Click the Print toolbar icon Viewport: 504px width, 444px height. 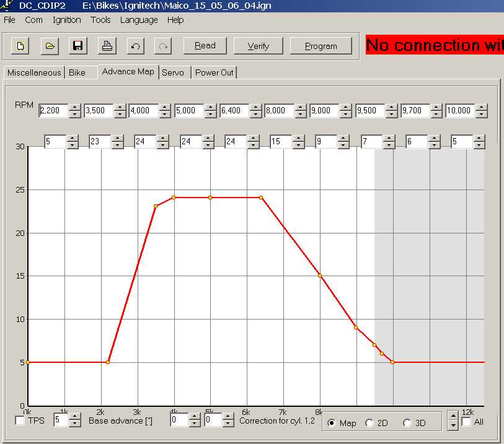click(107, 46)
